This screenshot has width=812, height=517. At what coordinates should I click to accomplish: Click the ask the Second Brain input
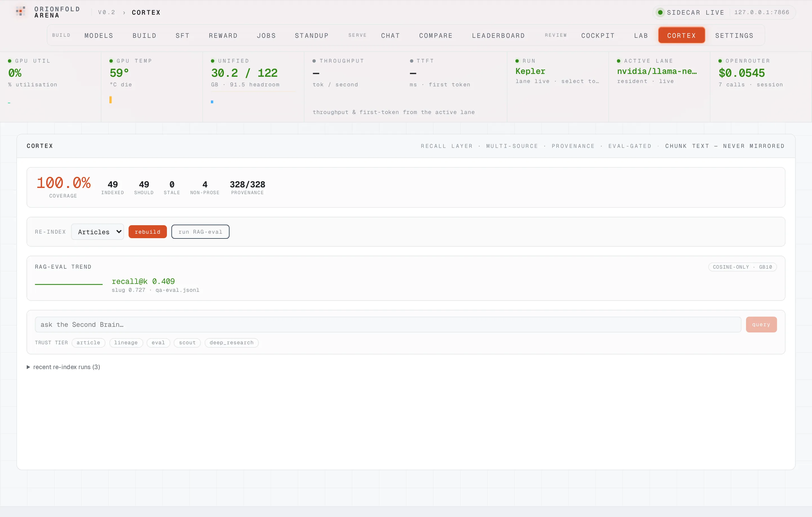pyautogui.click(x=388, y=324)
